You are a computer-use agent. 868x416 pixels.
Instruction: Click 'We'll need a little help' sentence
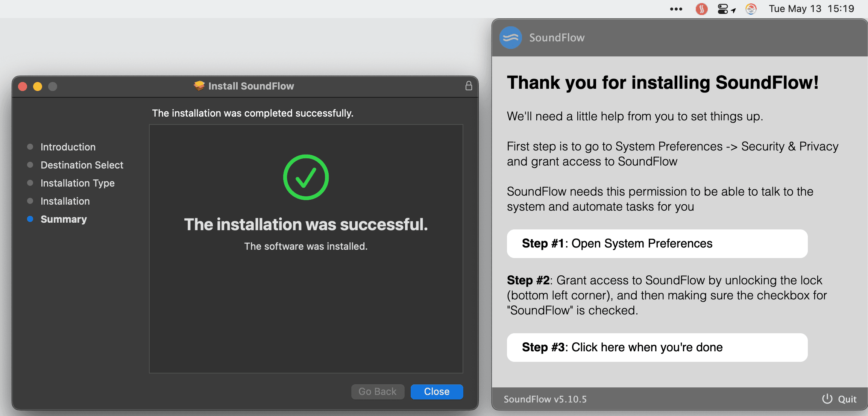635,116
